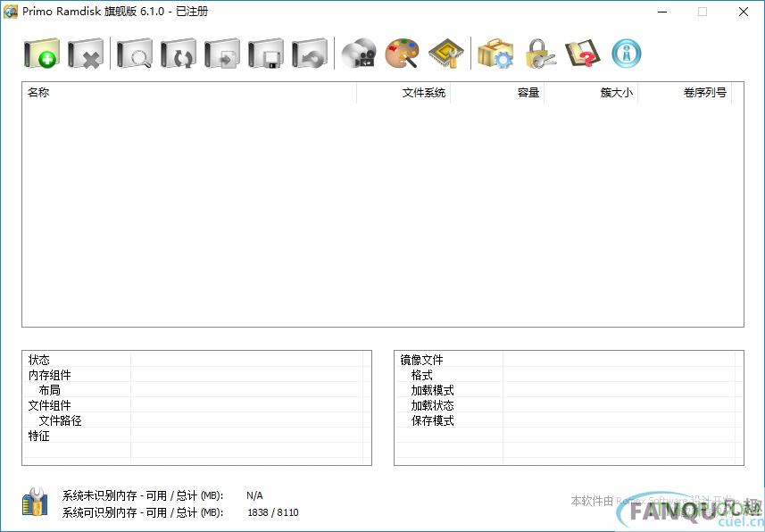The image size is (765, 532).
Task: Click the padlock with keys license icon
Action: (539, 54)
